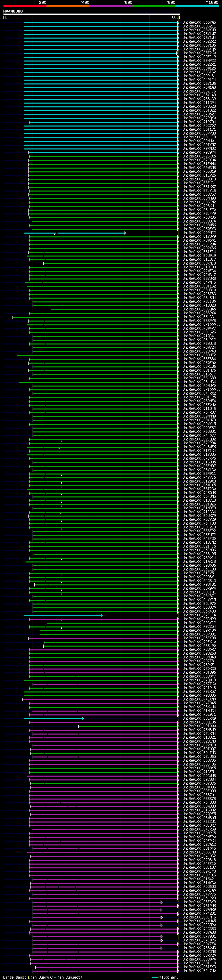Select the UniRef100_C1IGP4 label
Viewport: 222px width, 980px height.
[x=199, y=103]
